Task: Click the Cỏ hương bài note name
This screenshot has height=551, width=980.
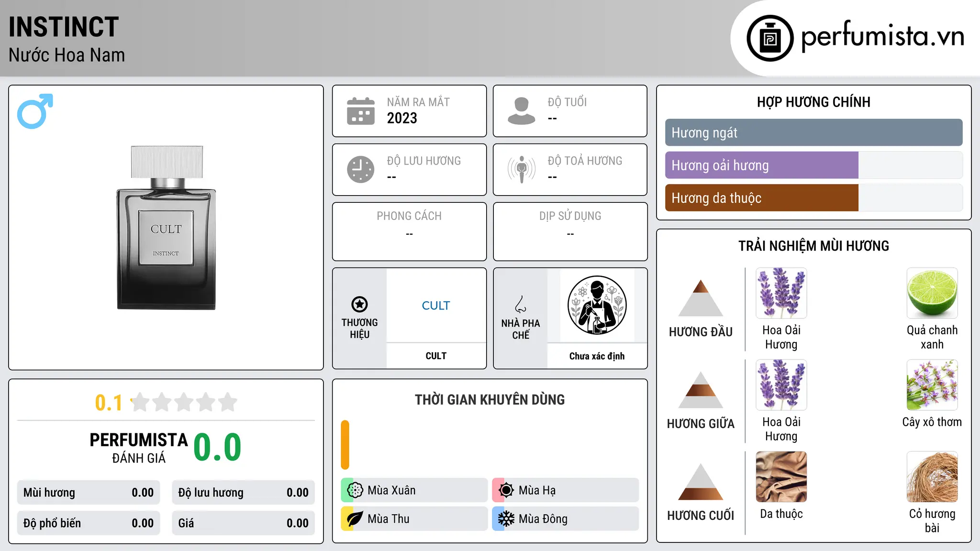Action: (932, 521)
